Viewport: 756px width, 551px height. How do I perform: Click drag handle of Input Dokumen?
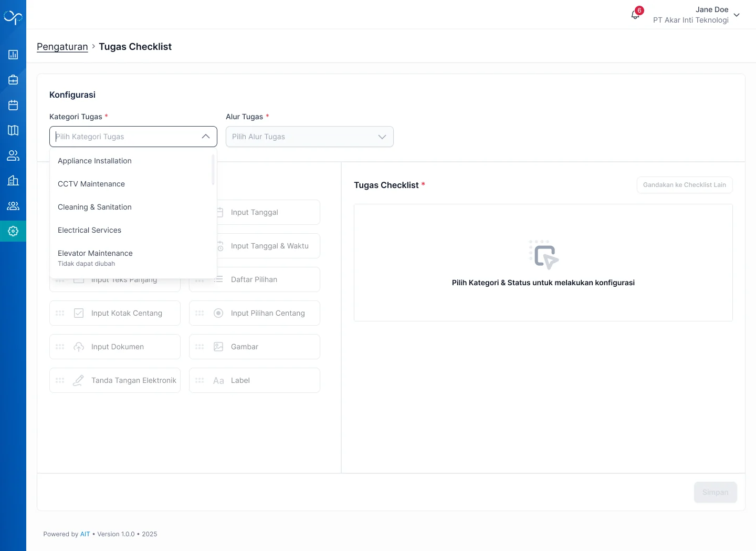(x=60, y=347)
